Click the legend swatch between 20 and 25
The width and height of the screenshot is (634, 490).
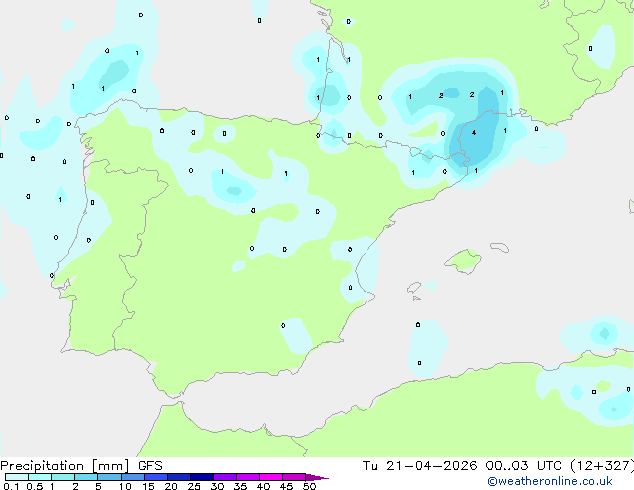(x=179, y=477)
